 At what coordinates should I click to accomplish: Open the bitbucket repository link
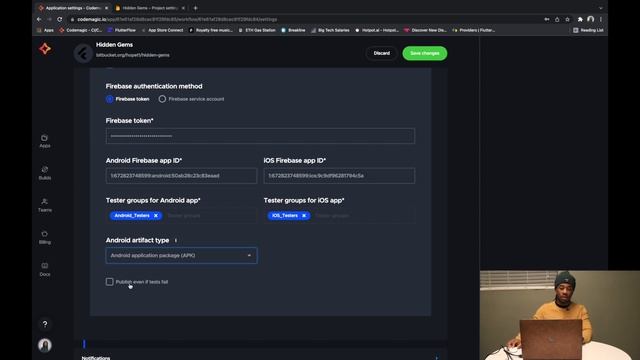pos(133,55)
